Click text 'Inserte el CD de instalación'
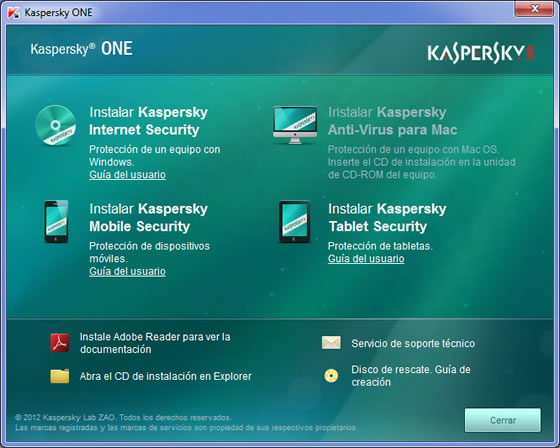 tap(392, 162)
